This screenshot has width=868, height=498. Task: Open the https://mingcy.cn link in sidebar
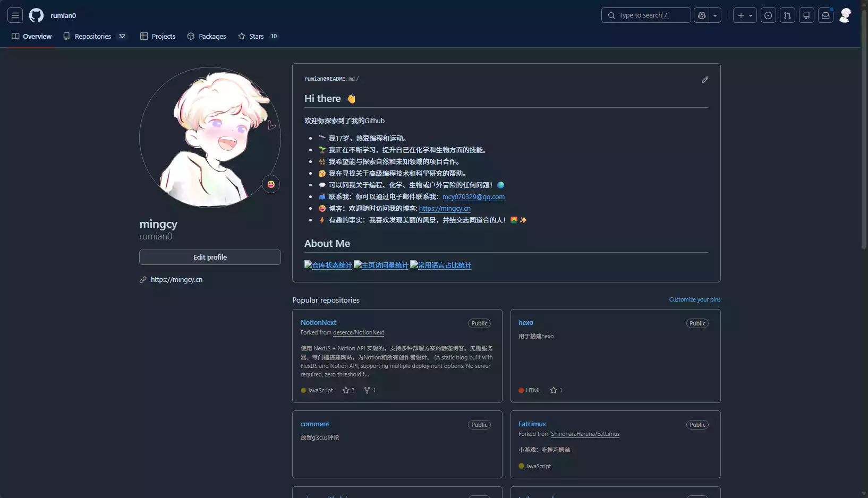click(x=176, y=279)
